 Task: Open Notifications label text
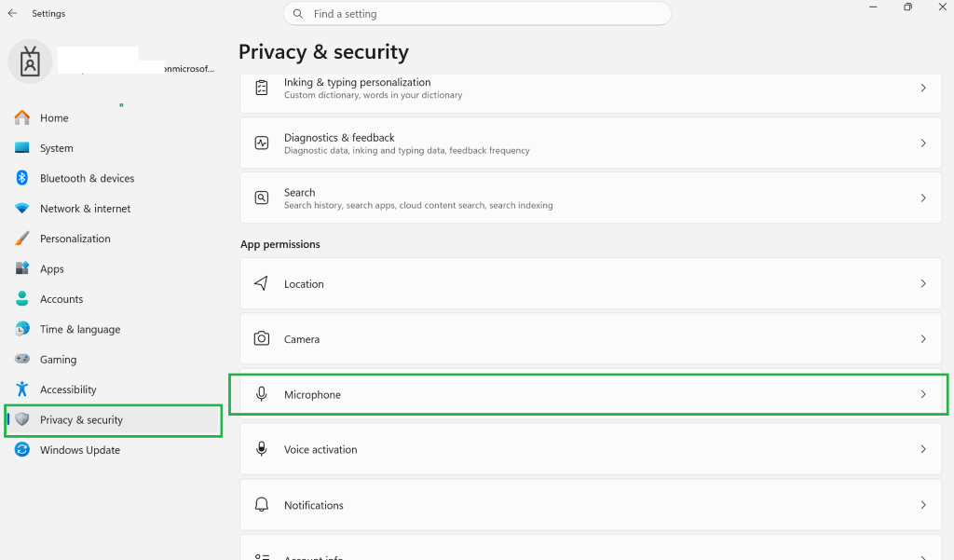coord(313,505)
